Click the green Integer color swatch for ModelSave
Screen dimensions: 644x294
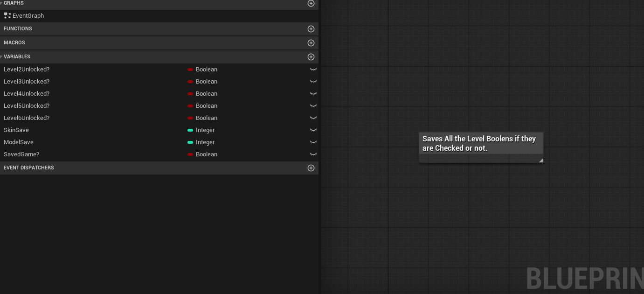pyautogui.click(x=190, y=142)
